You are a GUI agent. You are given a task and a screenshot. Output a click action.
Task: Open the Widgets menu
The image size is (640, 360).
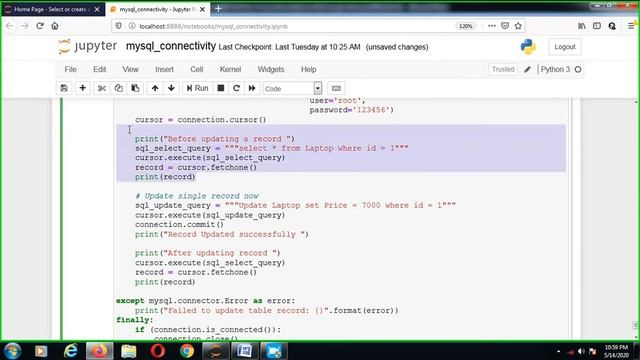tap(271, 69)
